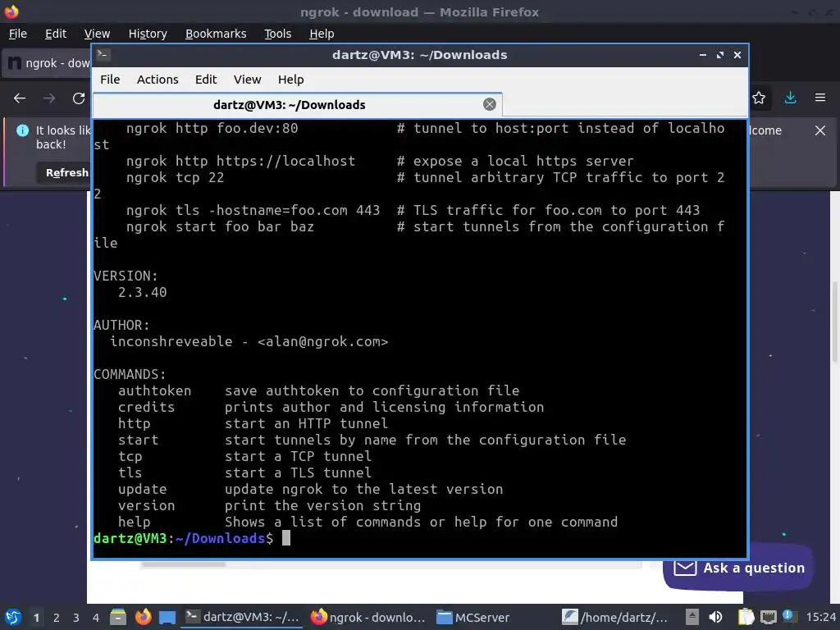Click the removable media eject tray icon
This screenshot has width=840, height=630.
(x=692, y=617)
